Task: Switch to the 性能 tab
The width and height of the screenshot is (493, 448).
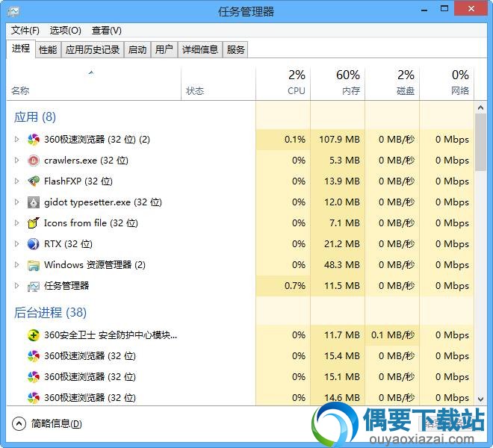Action: pyautogui.click(x=48, y=50)
